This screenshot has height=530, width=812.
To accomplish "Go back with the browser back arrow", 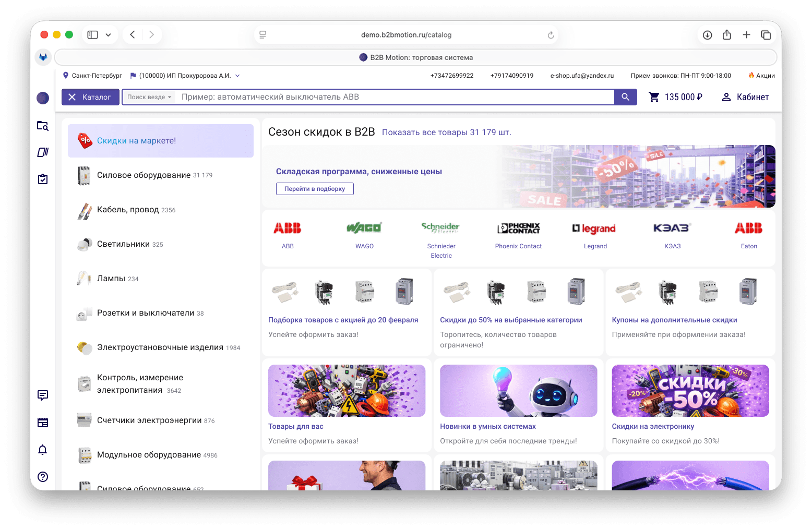I will (133, 35).
